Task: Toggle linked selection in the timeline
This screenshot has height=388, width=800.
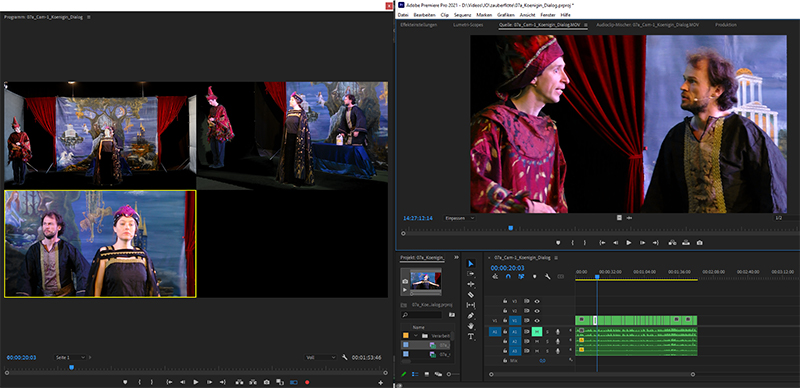Action: pyautogui.click(x=521, y=276)
